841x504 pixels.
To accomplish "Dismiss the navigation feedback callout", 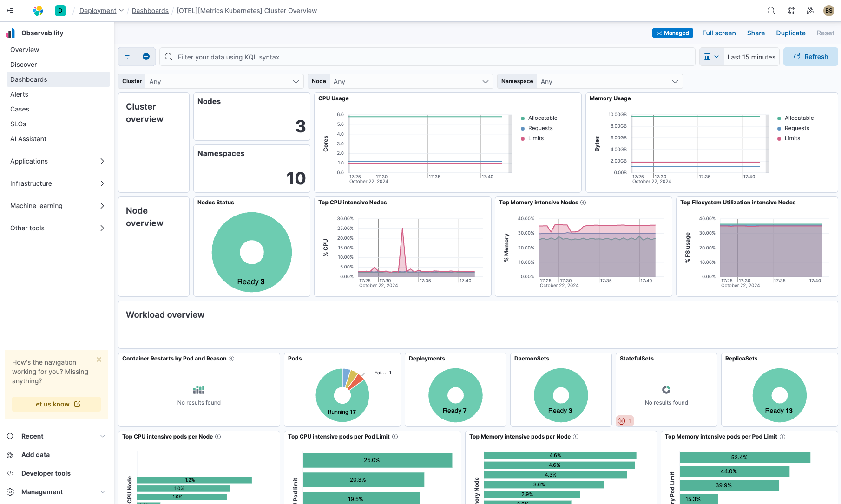I will pyautogui.click(x=99, y=360).
